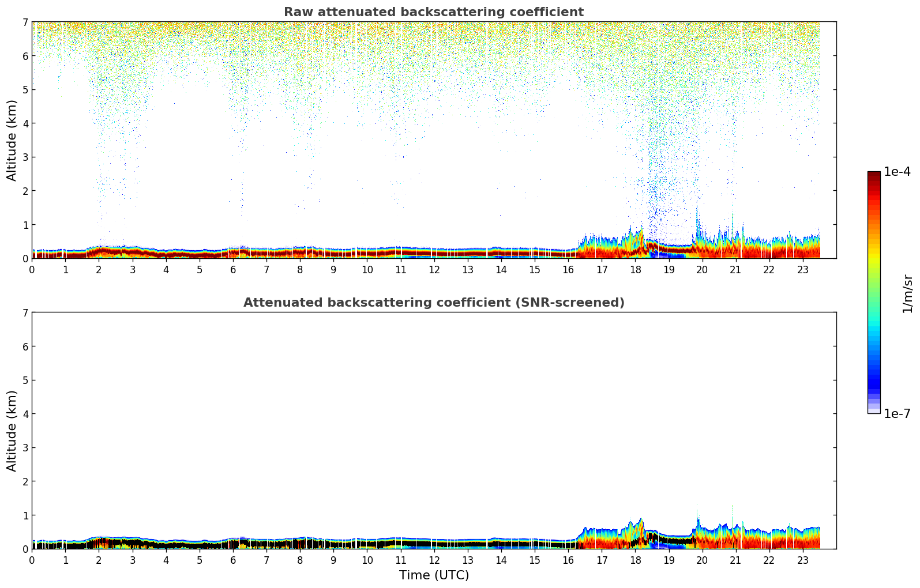Image resolution: width=920 pixels, height=588 pixels.
Task: Click hour 12 tick on the top plot's x-axis
Action: [x=434, y=269]
